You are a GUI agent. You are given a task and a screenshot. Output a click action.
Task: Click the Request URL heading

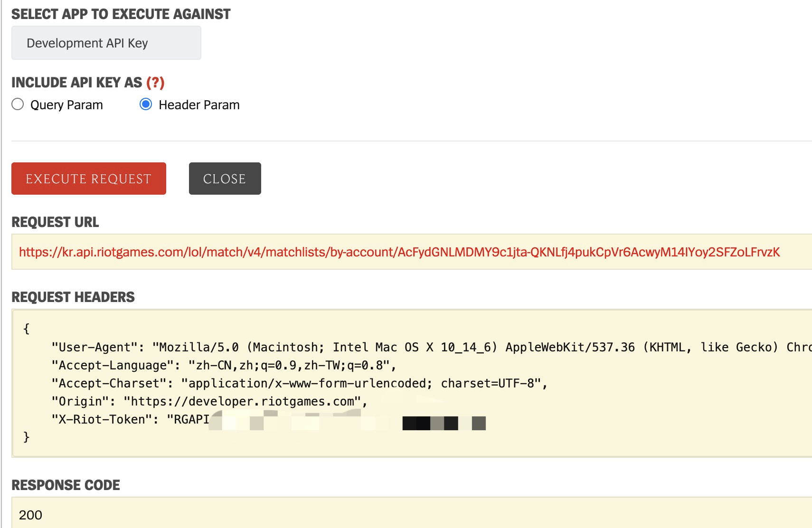coord(55,222)
